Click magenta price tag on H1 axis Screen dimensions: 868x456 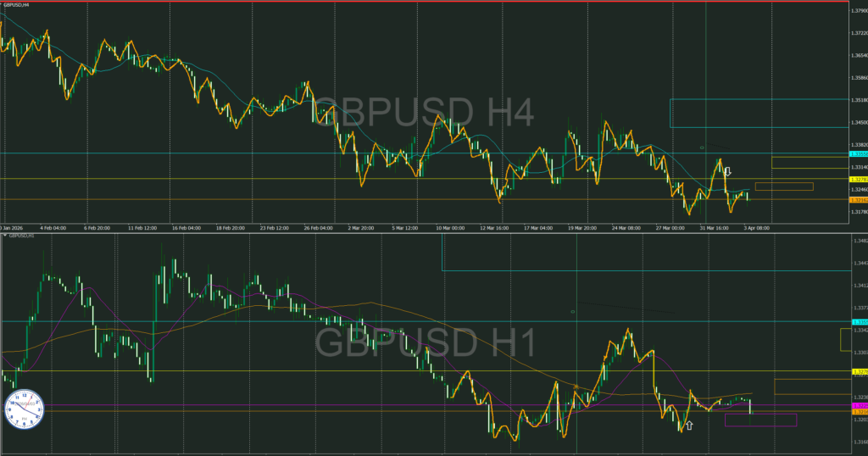pyautogui.click(x=857, y=406)
